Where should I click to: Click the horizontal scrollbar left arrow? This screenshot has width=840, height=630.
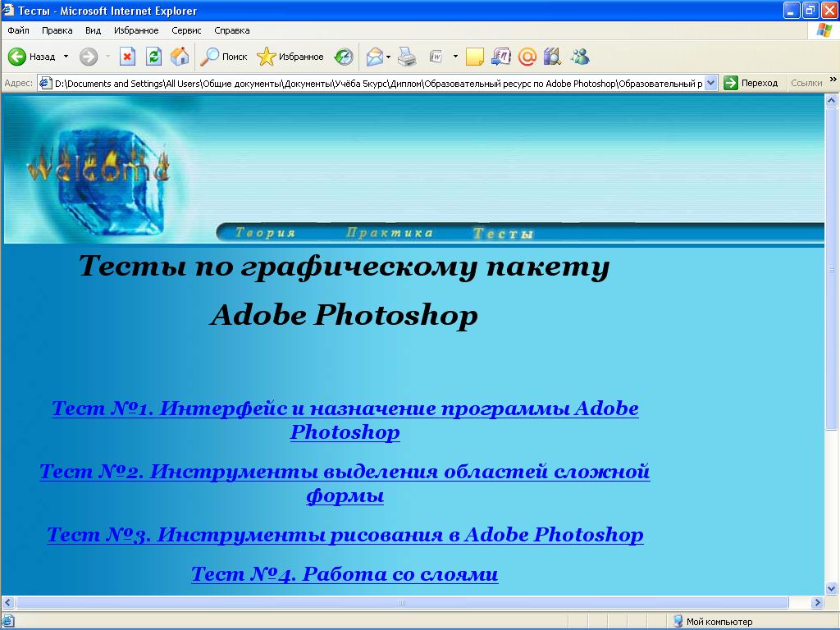coord(7,603)
